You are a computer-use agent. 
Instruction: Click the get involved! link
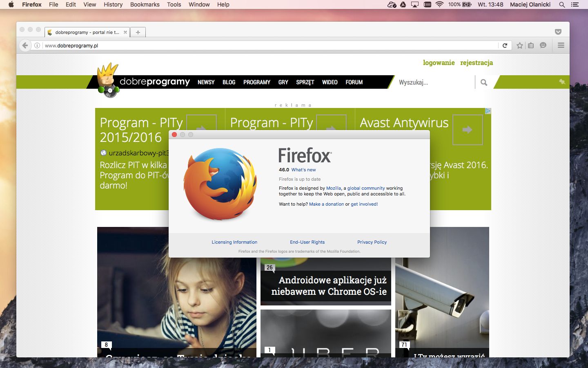364,204
